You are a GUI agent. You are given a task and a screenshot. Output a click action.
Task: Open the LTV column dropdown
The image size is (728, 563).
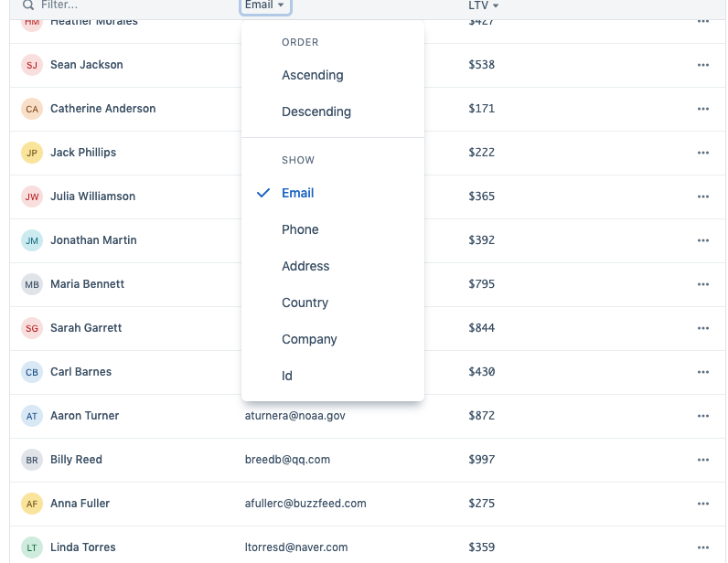pos(483,5)
